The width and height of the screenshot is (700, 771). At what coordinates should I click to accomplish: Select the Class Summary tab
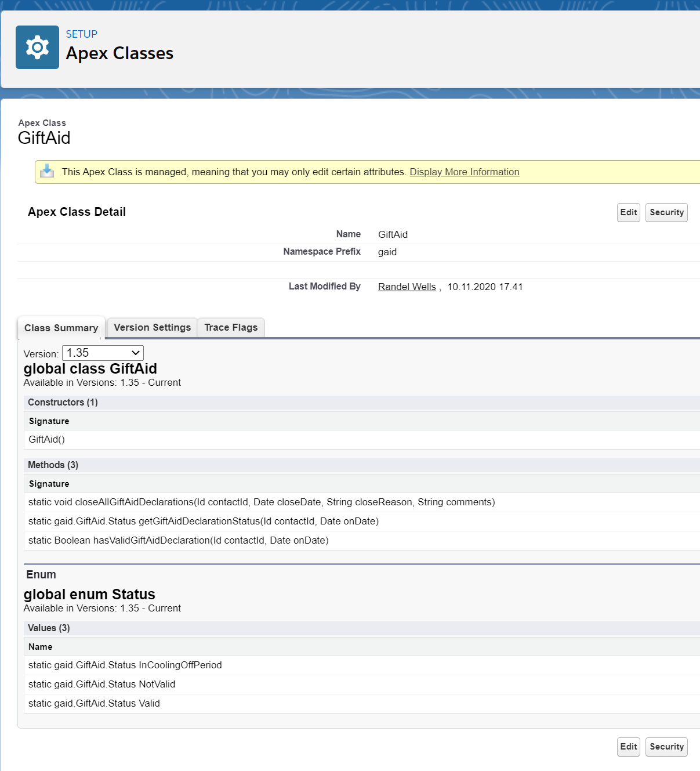click(x=61, y=328)
